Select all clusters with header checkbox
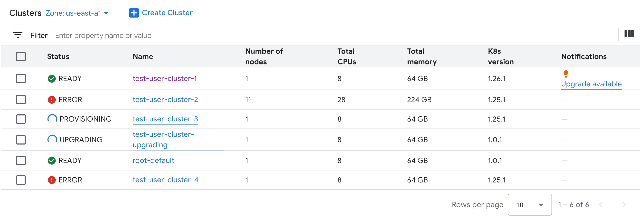 21,57
